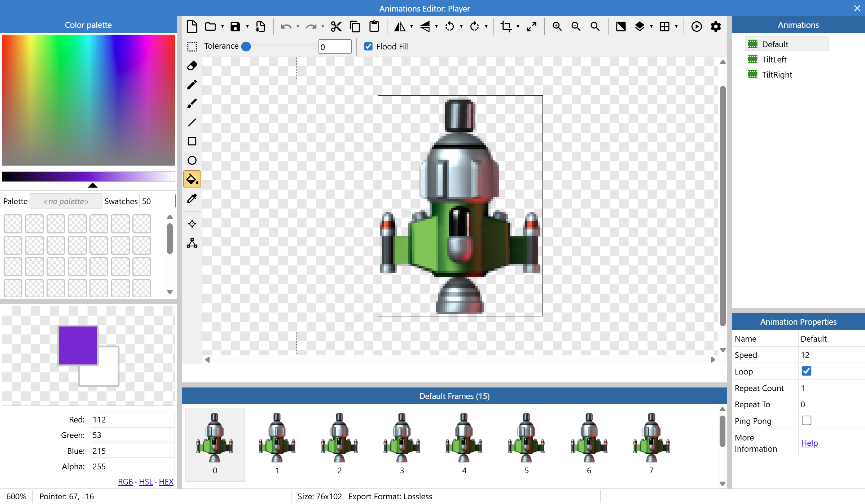Image resolution: width=865 pixels, height=504 pixels.
Task: Select the TiltLeft animation
Action: tap(774, 60)
